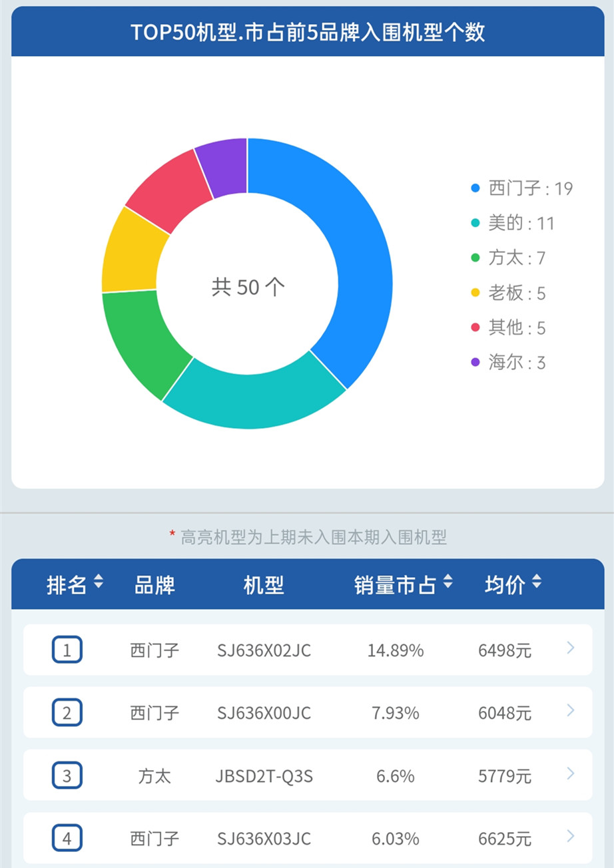The width and height of the screenshot is (614, 868).
Task: Toggle the 西门子 legend entry visibility
Action: (519, 189)
